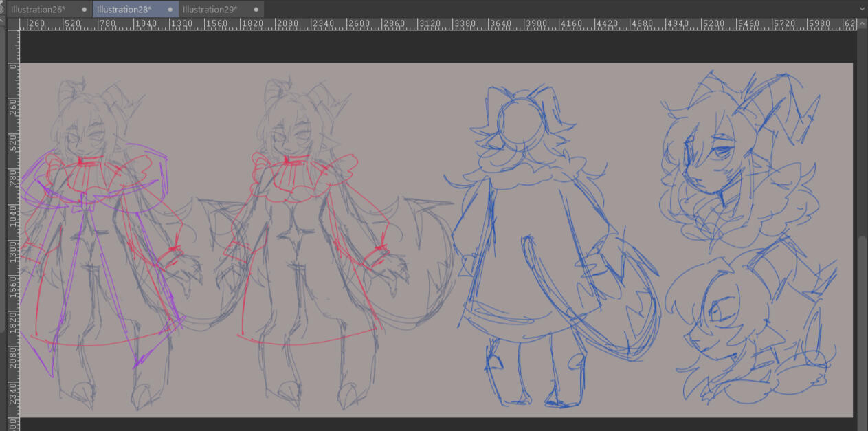Image resolution: width=868 pixels, height=431 pixels.
Task: Click the ruler origin corner box
Action: pos(14,23)
